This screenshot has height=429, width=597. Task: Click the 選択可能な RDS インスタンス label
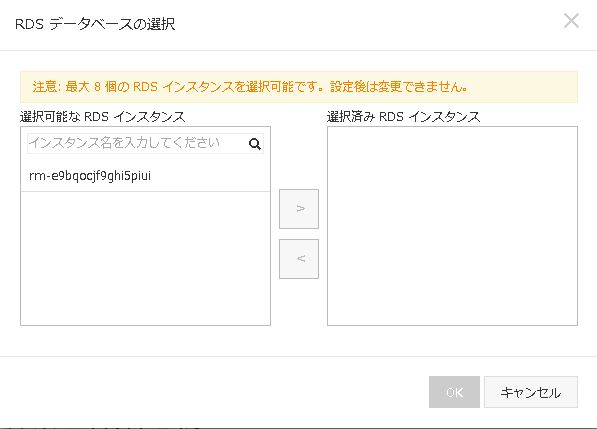tap(102, 116)
